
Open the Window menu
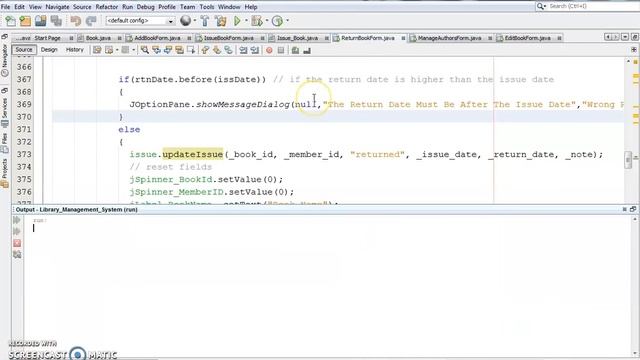click(229, 7)
